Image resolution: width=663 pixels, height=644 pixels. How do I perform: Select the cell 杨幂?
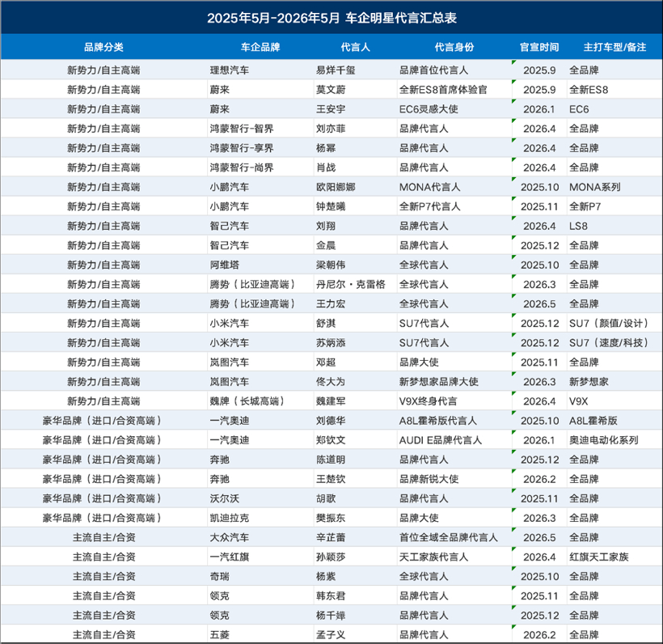326,148
